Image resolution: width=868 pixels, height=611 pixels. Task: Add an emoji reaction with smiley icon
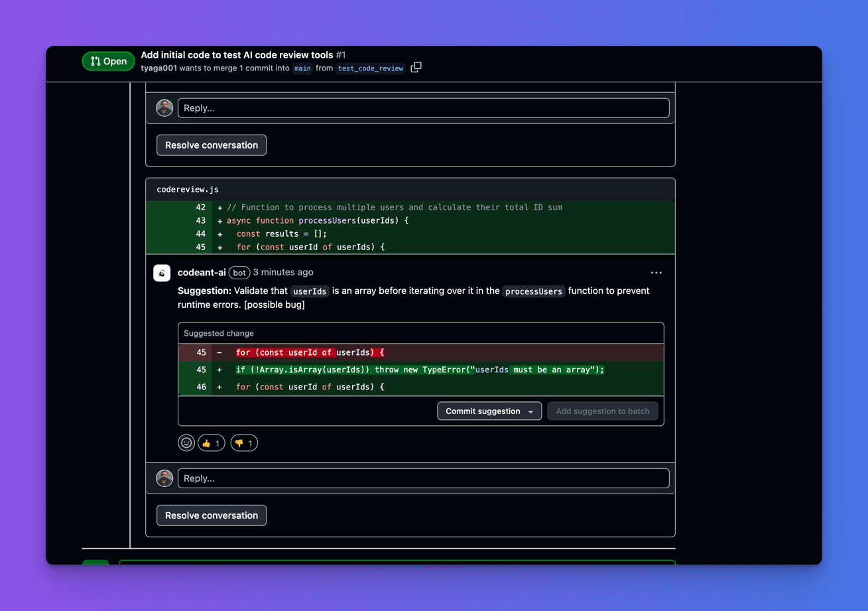(186, 443)
